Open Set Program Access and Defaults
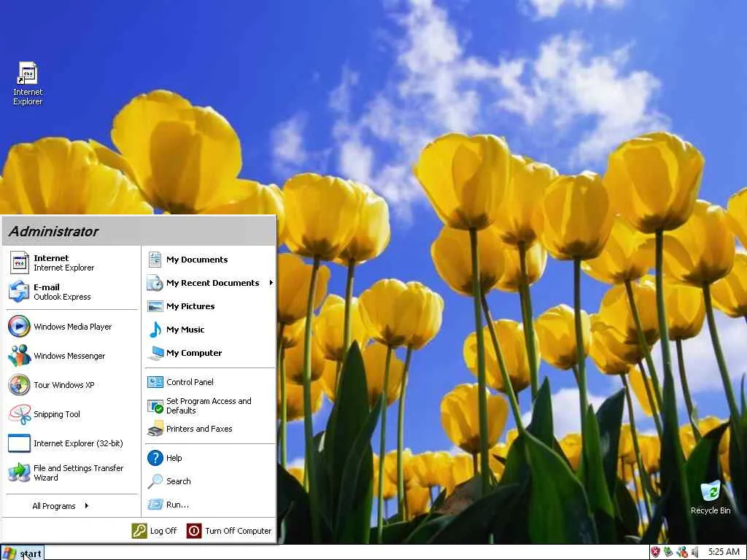Image resolution: width=747 pixels, height=560 pixels. tap(209, 405)
